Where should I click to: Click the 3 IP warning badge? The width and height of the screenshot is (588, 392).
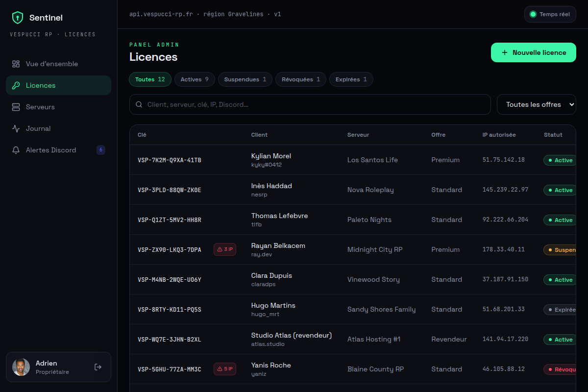click(225, 249)
